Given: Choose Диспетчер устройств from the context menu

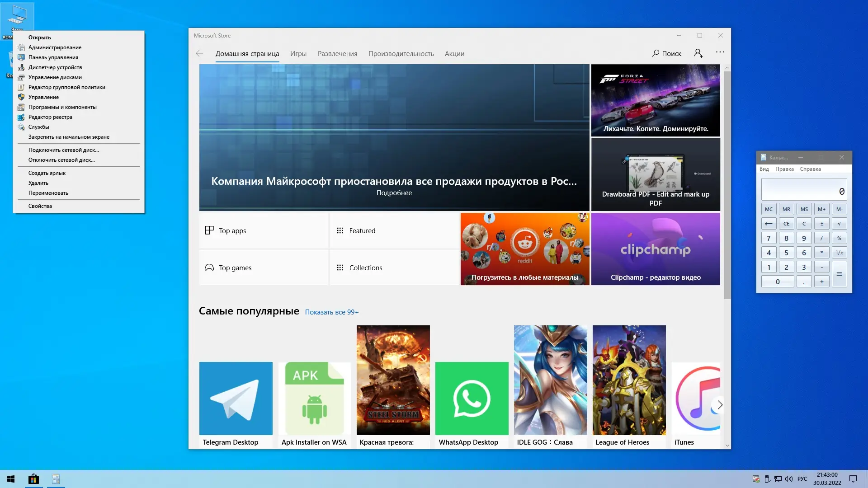Looking at the screenshot, I should [x=55, y=67].
